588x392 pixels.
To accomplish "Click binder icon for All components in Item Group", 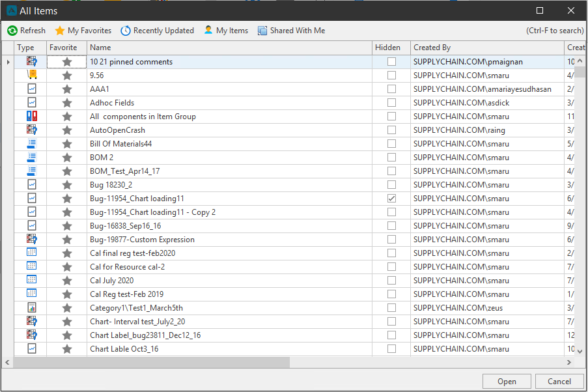I will pos(32,117).
